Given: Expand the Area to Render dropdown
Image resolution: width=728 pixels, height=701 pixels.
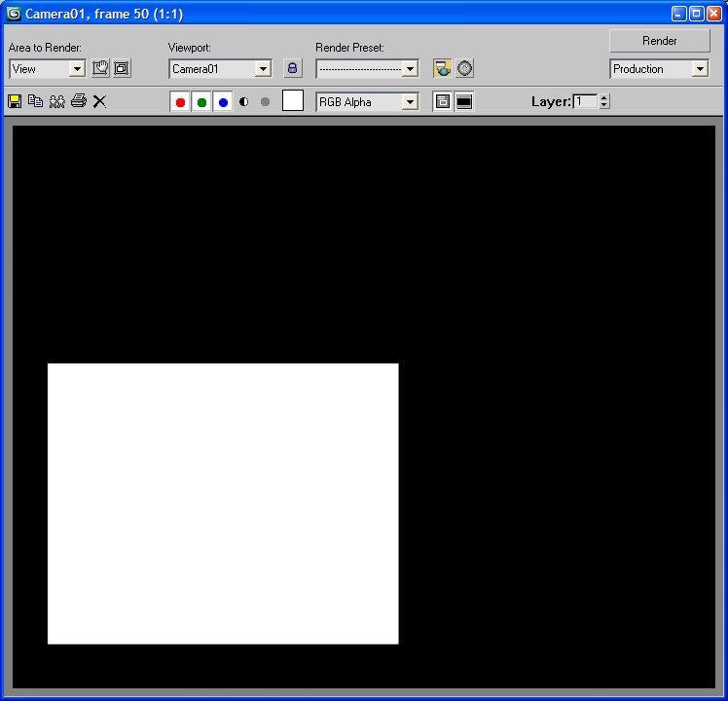Looking at the screenshot, I should pos(77,69).
